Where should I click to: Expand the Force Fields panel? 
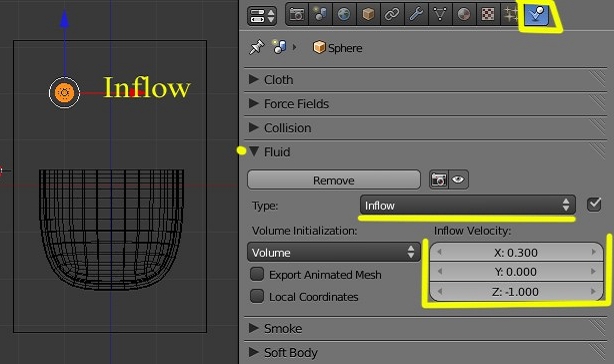[x=254, y=103]
